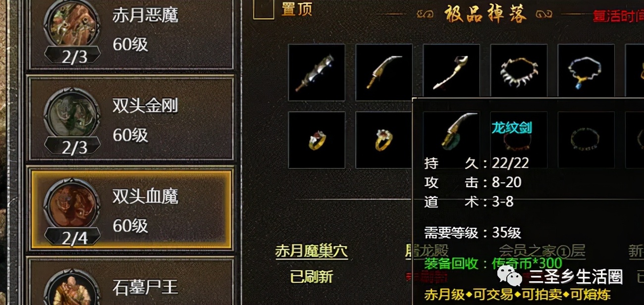Click the spiked mace weapon drop icon
Viewport: 644px width, 305px height.
tap(317, 72)
